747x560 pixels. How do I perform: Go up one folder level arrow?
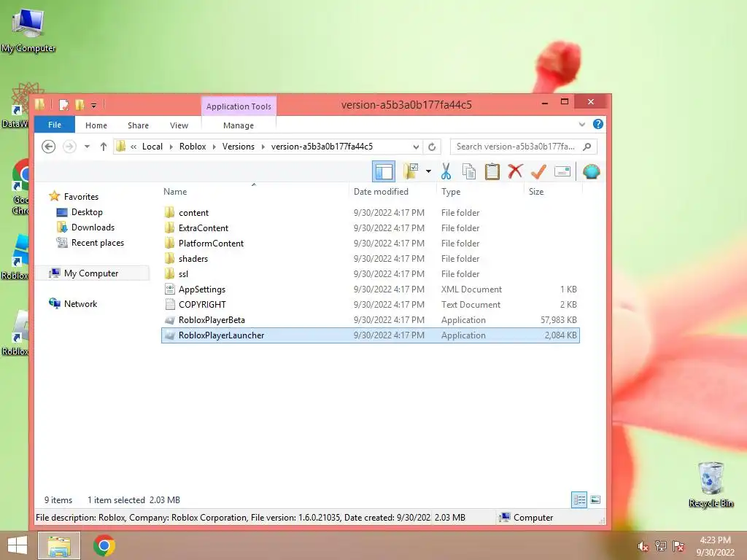tap(104, 147)
